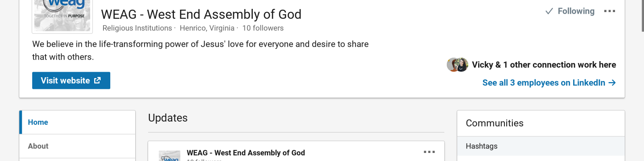Click the Henrico, Virginia location text

coord(207,28)
